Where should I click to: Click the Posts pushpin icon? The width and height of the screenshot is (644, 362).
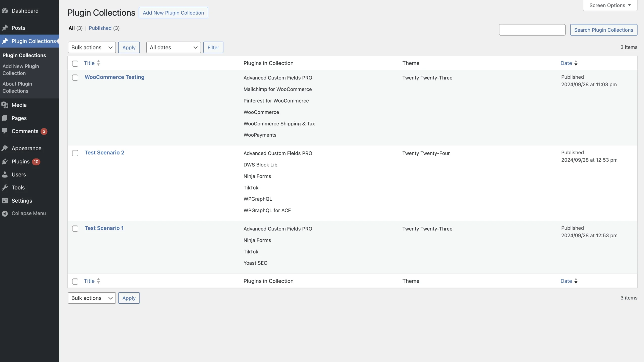coord(5,28)
